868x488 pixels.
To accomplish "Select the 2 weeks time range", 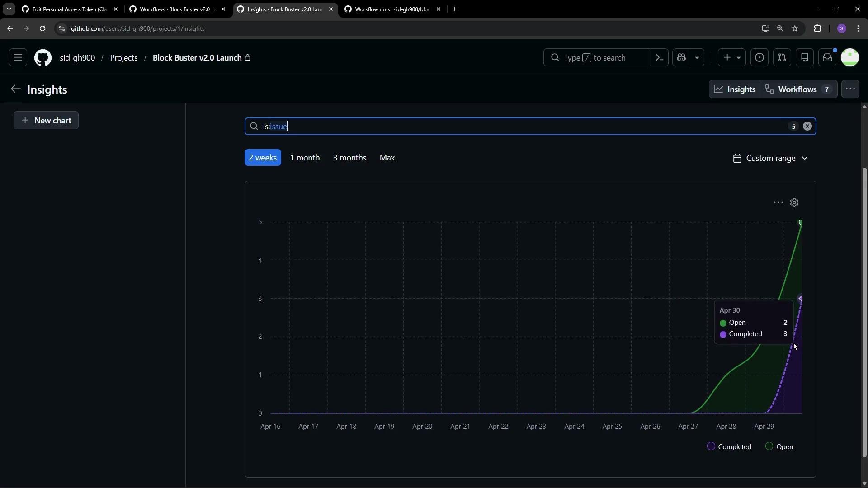I will click(263, 158).
